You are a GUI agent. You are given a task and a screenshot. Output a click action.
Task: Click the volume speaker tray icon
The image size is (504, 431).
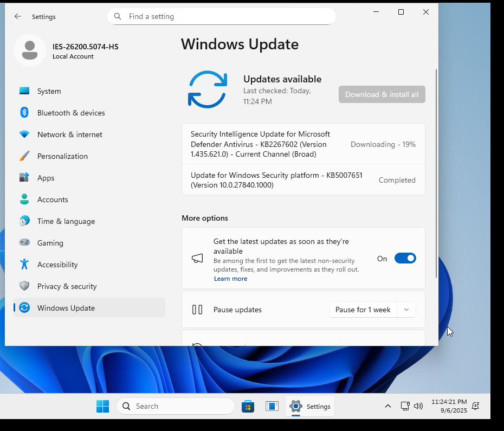[x=418, y=406]
